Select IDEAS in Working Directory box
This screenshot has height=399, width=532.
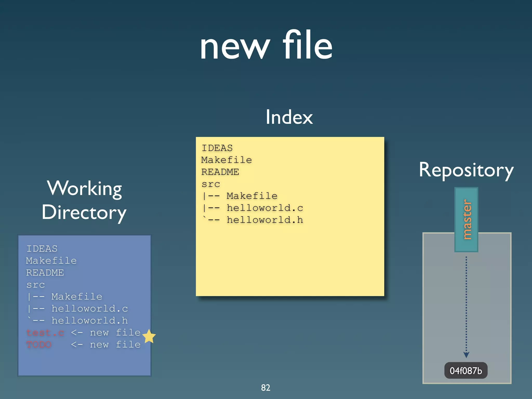click(42, 249)
